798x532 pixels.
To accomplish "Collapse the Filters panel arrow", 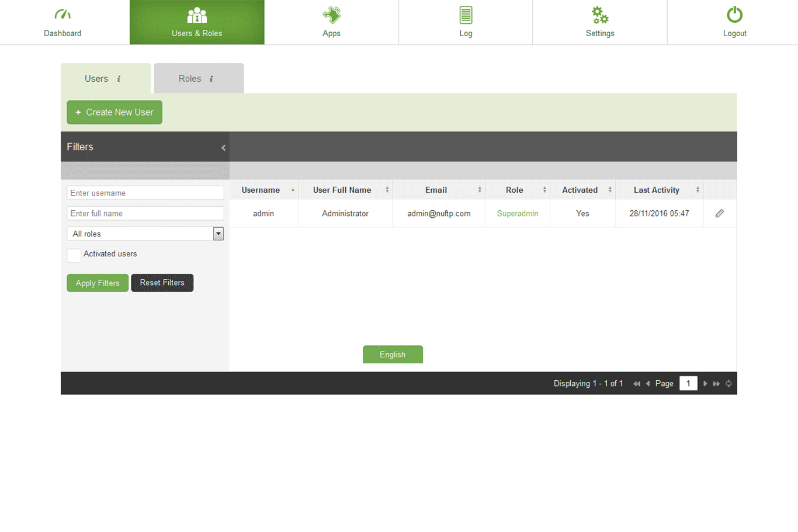I will pos(223,148).
